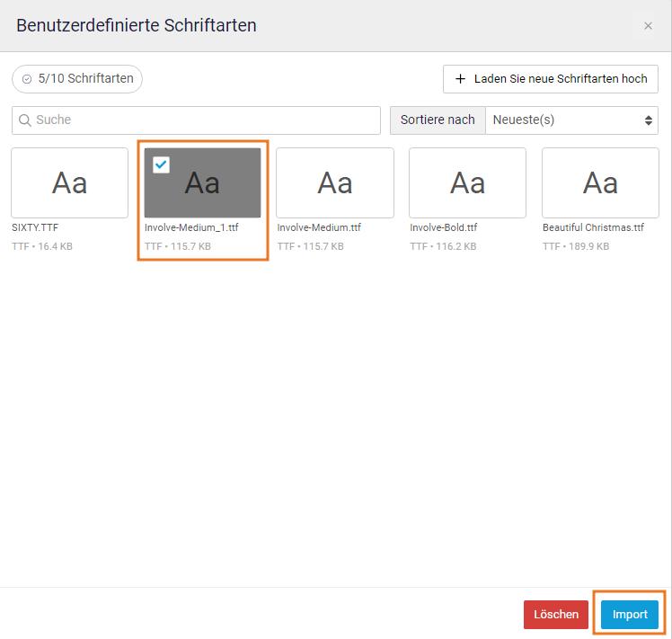Click the plus icon in upload button
The image size is (672, 639).
(x=460, y=79)
